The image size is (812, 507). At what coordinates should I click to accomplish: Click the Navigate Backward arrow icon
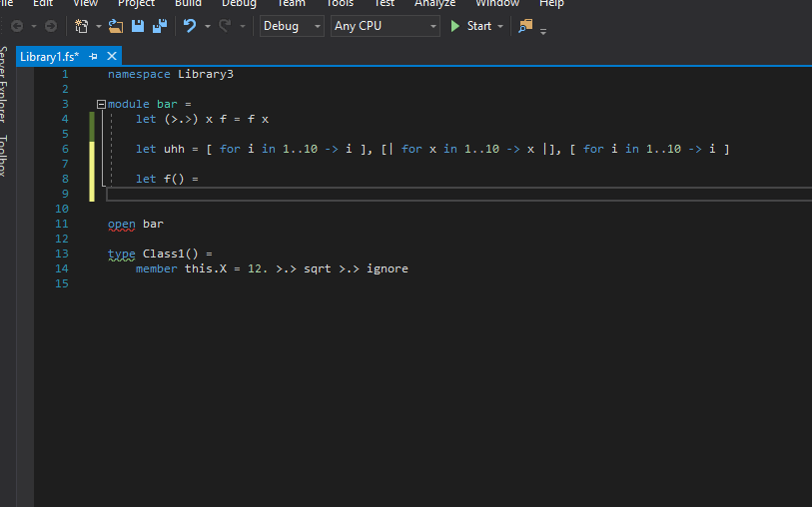pyautogui.click(x=17, y=26)
